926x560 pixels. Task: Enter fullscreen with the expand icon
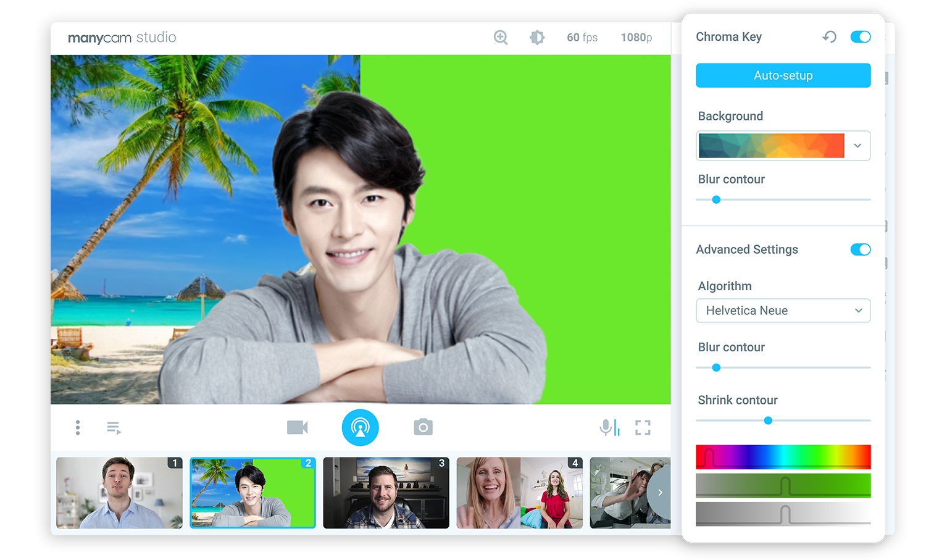[643, 427]
